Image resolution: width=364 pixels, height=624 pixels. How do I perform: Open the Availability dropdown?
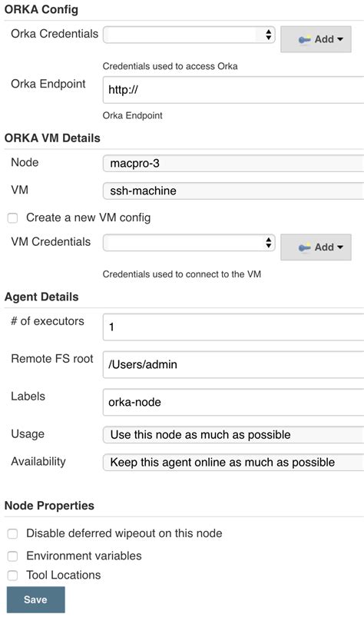coord(233,462)
